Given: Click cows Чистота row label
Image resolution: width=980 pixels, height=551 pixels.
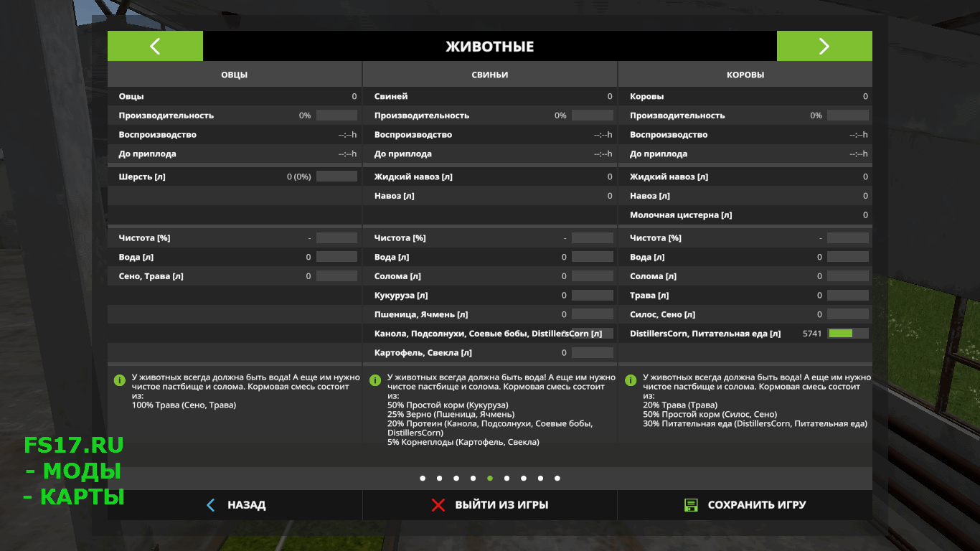Looking at the screenshot, I should click(656, 238).
